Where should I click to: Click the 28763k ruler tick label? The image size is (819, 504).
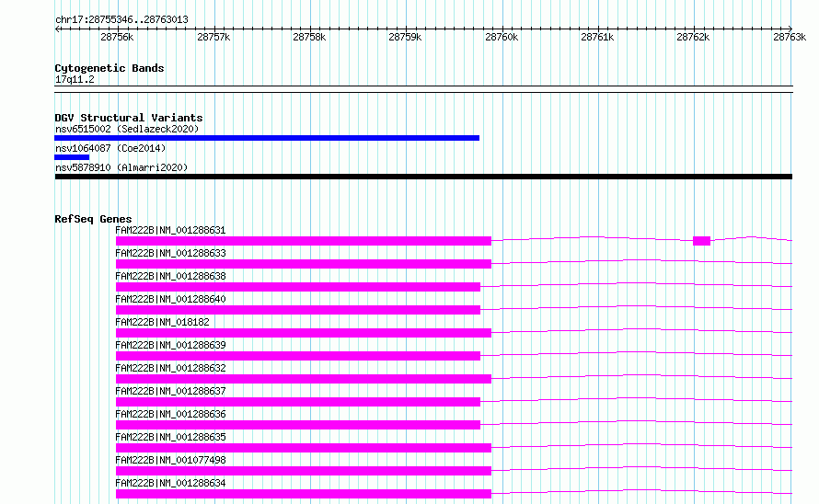tap(790, 37)
